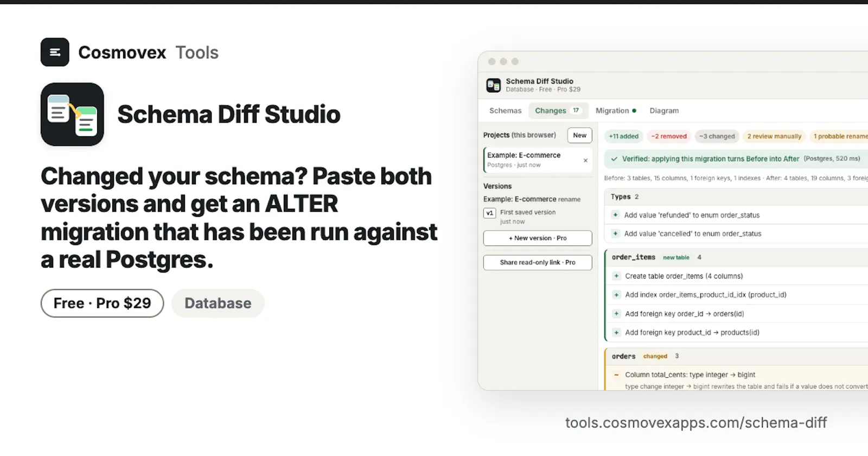Click the + New version · Pro button
Viewport: 868px width, 456px height.
[x=538, y=238]
